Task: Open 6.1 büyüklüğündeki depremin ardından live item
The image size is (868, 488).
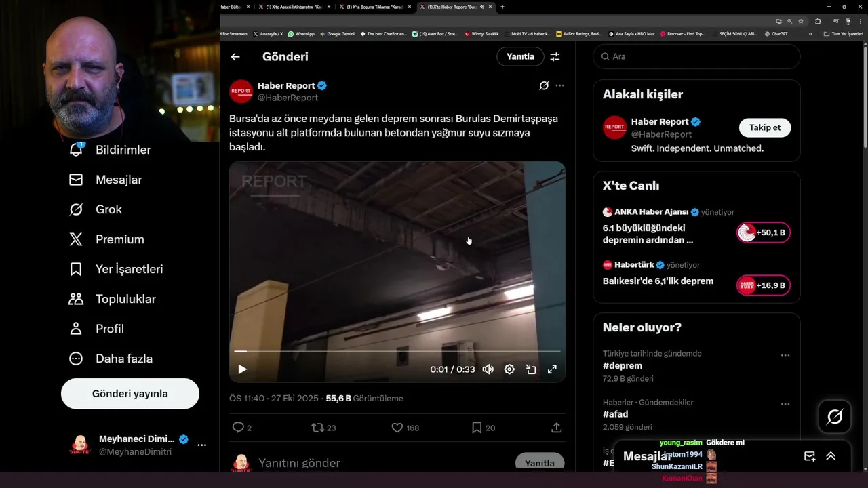Action: pos(648,234)
